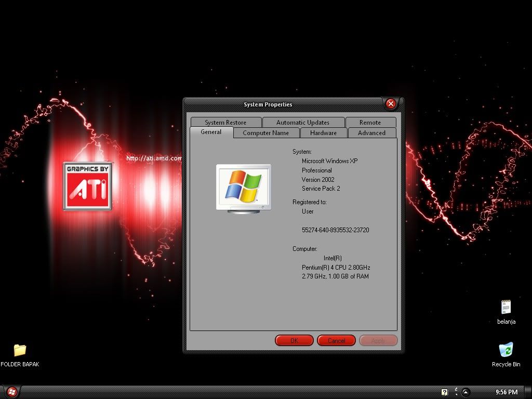Switch to the System Restore tab
Screen dimensions: 532x399
tap(225, 122)
